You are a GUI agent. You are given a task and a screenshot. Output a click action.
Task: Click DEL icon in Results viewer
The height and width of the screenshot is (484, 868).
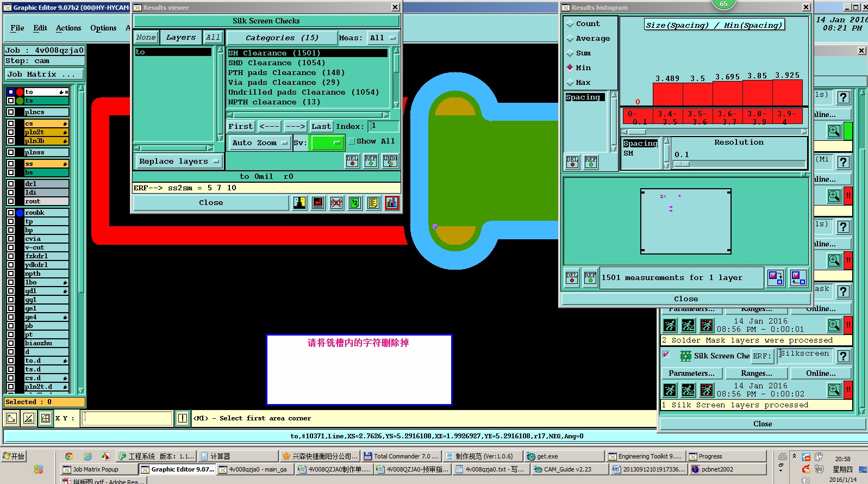(x=352, y=161)
